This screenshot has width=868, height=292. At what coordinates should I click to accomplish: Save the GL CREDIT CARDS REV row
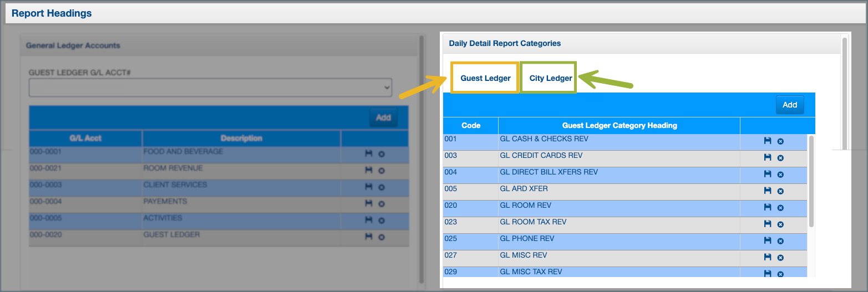click(x=768, y=158)
